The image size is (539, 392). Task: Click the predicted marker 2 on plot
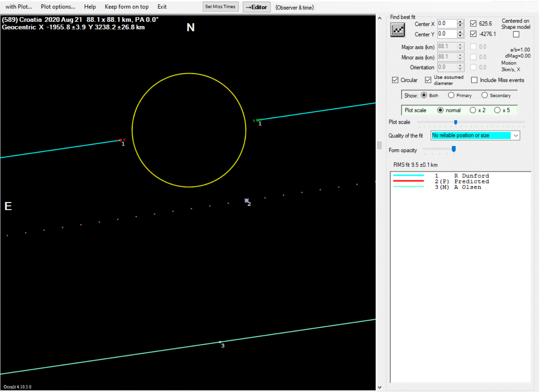pyautogui.click(x=247, y=201)
